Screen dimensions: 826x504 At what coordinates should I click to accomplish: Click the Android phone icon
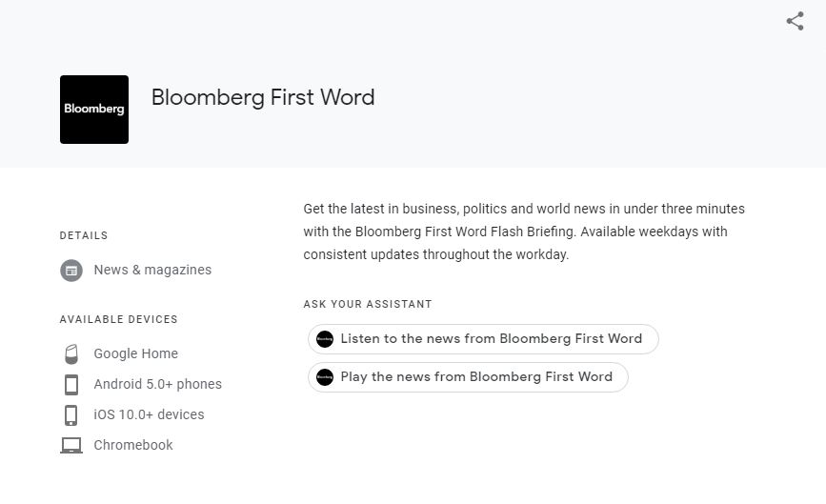coord(71,385)
